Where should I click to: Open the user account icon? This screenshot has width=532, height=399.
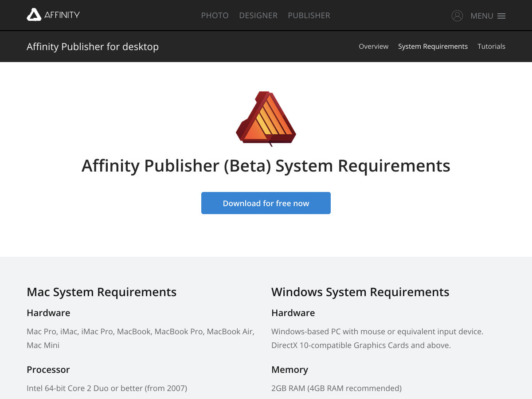pos(457,16)
